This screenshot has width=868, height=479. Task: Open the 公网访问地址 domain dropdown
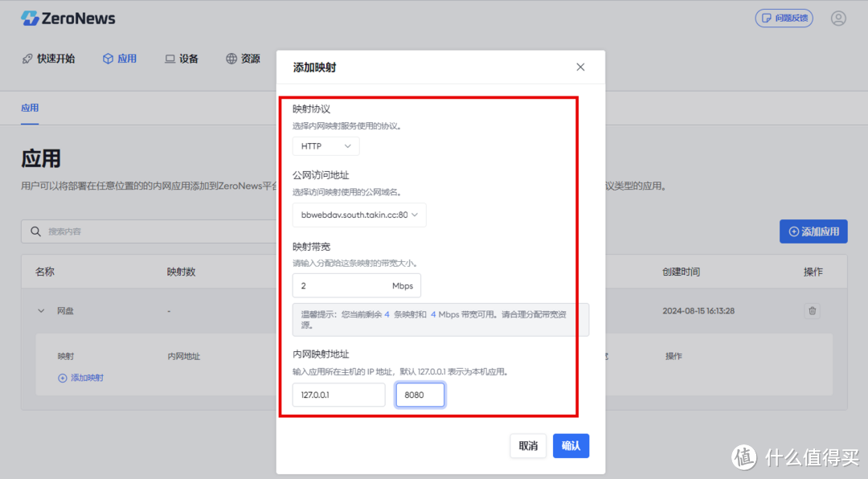(x=359, y=215)
